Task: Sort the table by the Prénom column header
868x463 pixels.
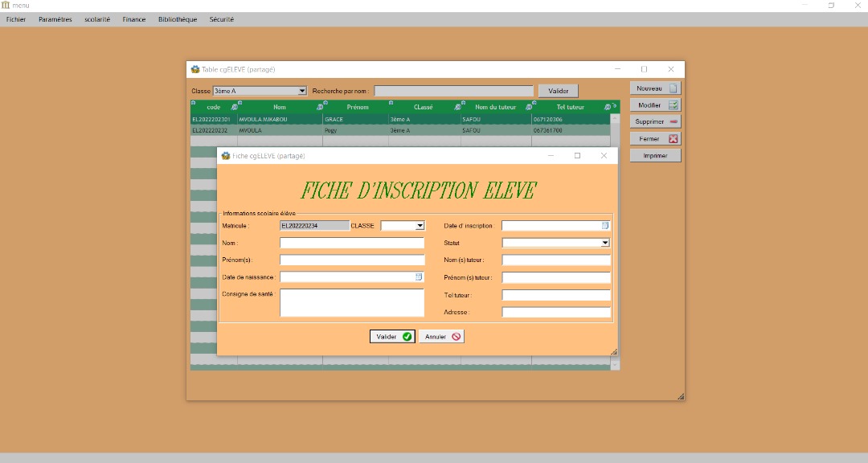Action: point(357,107)
